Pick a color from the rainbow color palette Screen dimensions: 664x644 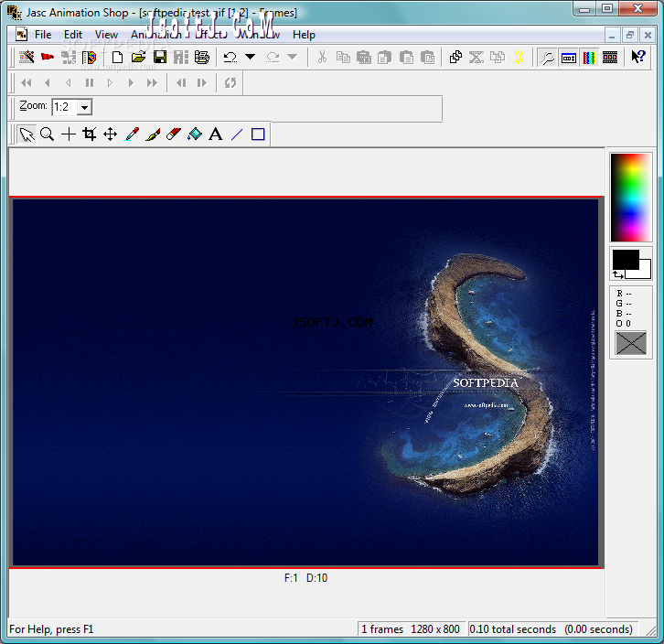pyautogui.click(x=630, y=198)
